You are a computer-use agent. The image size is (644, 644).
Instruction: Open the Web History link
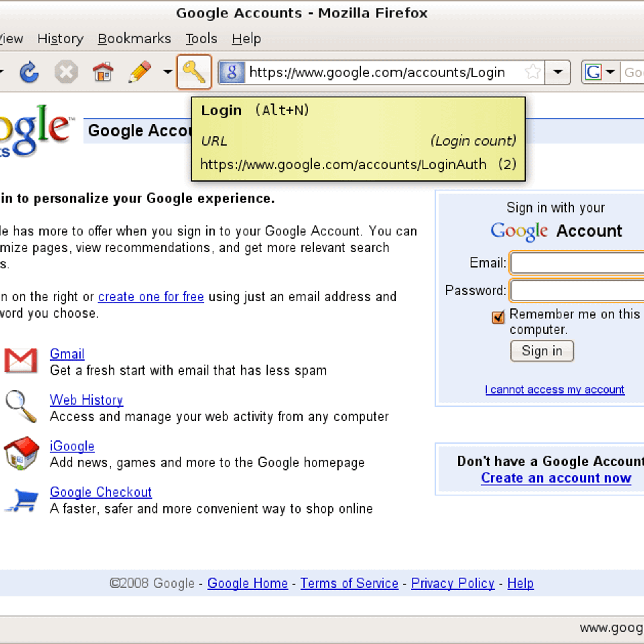coord(86,400)
